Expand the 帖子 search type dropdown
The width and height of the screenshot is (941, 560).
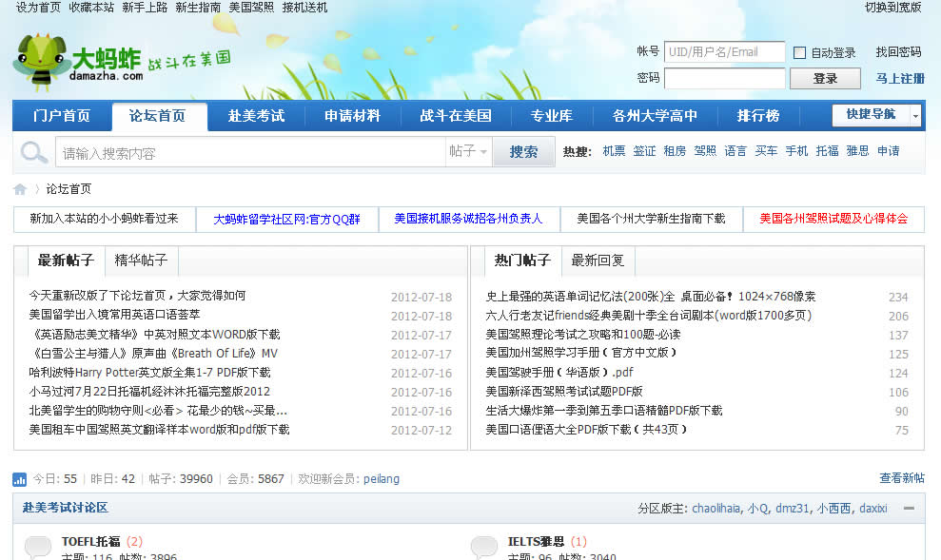[468, 152]
